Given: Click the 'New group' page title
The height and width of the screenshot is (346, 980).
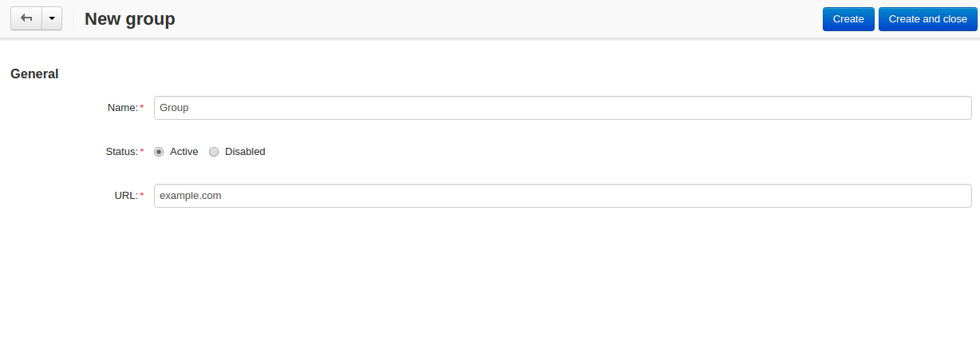Looking at the screenshot, I should (x=130, y=19).
